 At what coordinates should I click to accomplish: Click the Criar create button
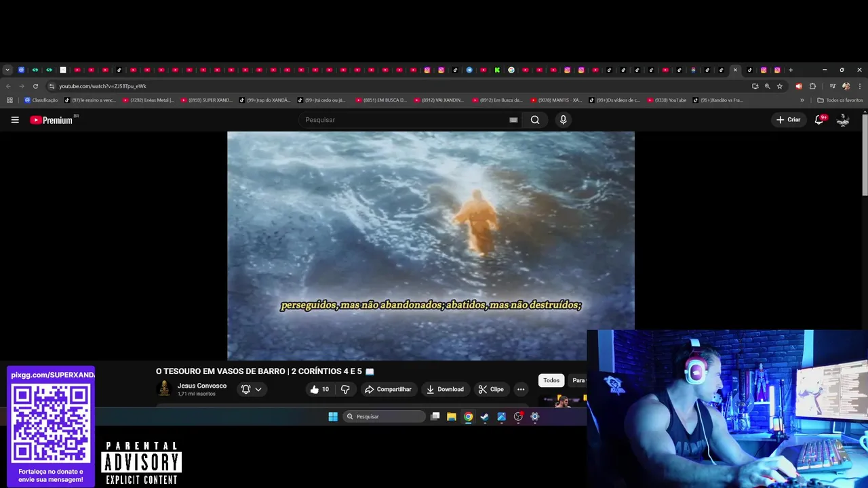pos(789,120)
